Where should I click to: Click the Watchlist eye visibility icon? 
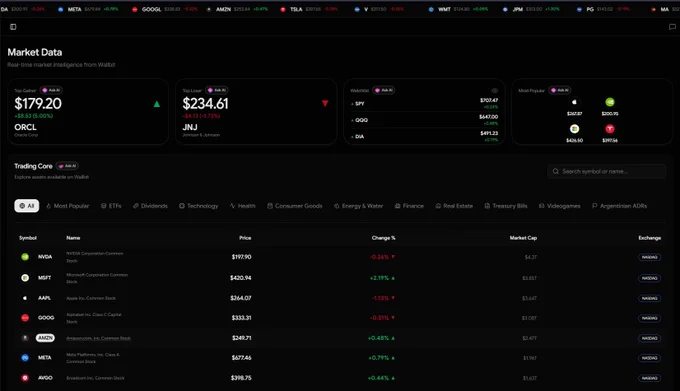pyautogui.click(x=494, y=91)
